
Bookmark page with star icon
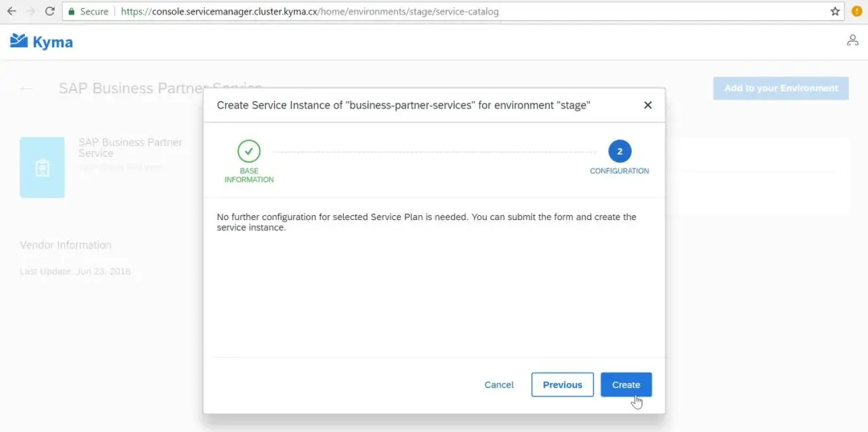pyautogui.click(x=835, y=11)
